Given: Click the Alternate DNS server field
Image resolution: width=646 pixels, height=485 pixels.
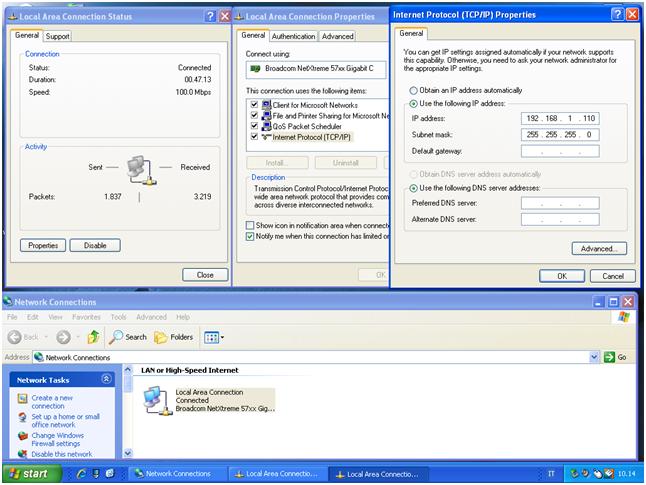Looking at the screenshot, I should click(560, 220).
